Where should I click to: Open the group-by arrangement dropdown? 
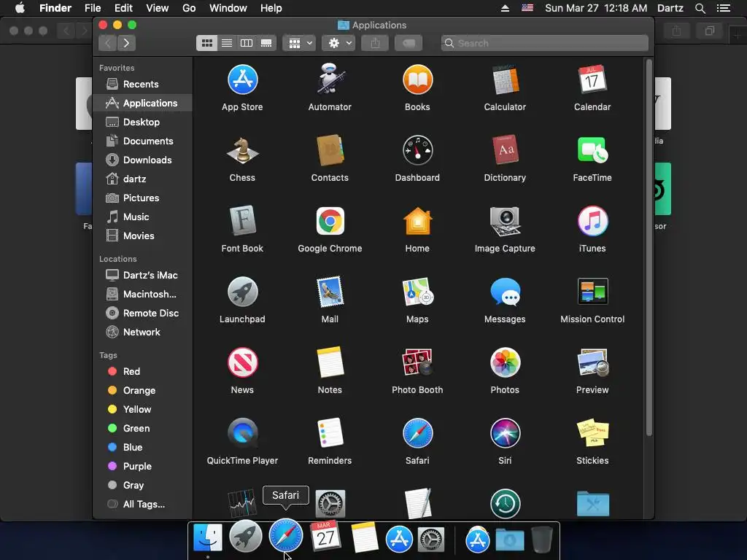point(299,43)
